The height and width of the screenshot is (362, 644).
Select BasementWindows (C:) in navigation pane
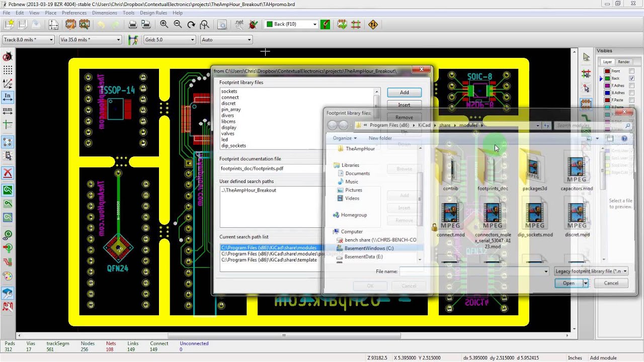[369, 248]
